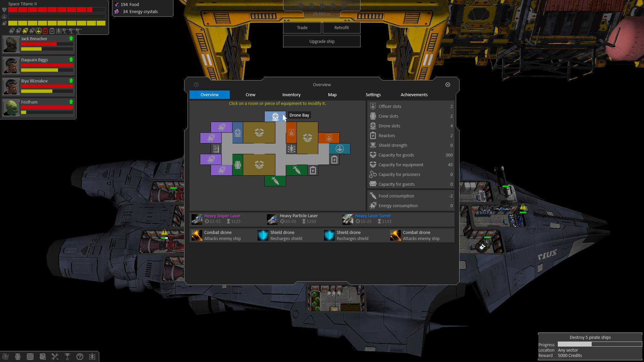This screenshot has height=362, width=644.
Task: Open the Drone Bay room on the ship layout
Action: point(275,117)
